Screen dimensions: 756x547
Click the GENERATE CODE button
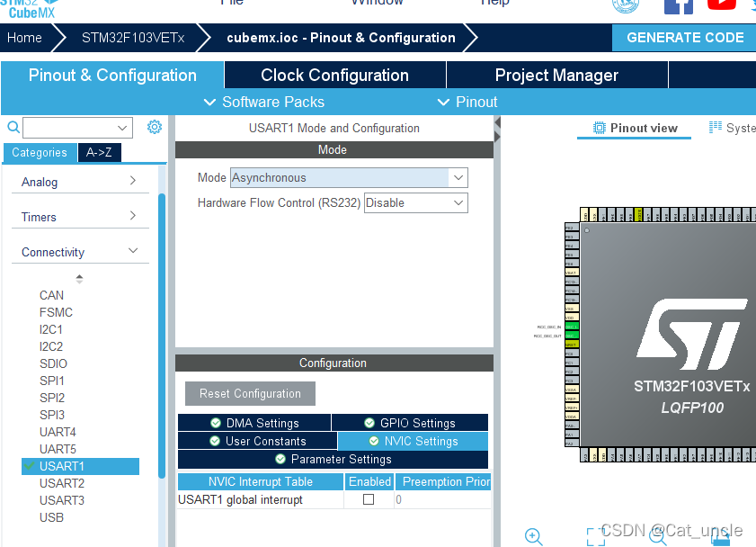pyautogui.click(x=684, y=38)
